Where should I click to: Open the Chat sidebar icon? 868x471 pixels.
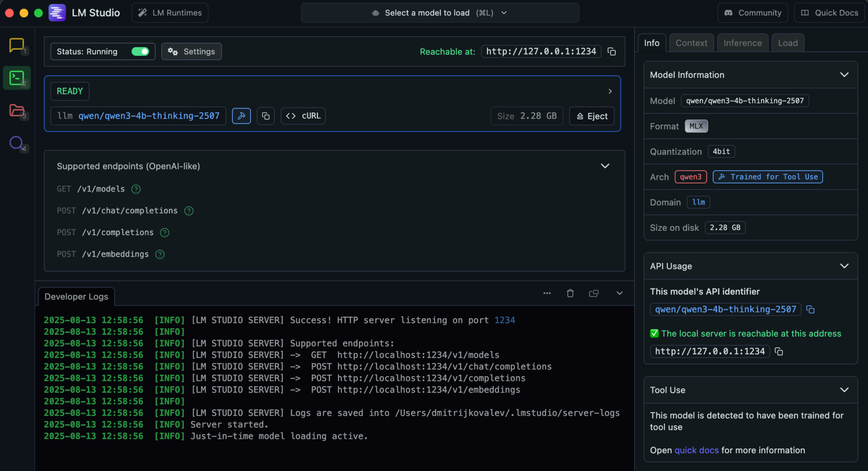tap(17, 45)
